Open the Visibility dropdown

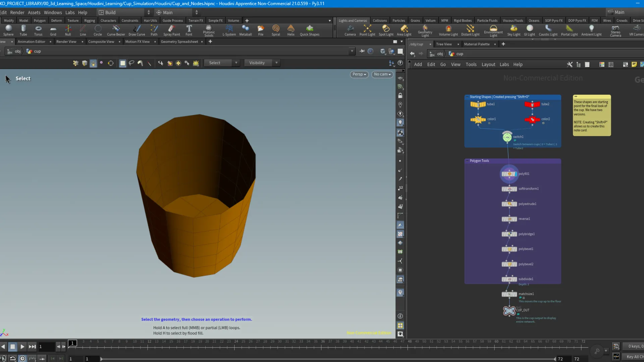point(276,63)
